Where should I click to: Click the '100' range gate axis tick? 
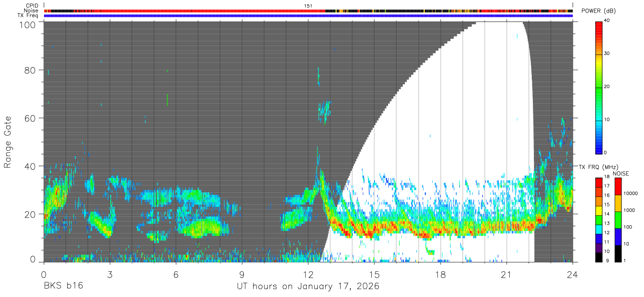click(x=28, y=24)
